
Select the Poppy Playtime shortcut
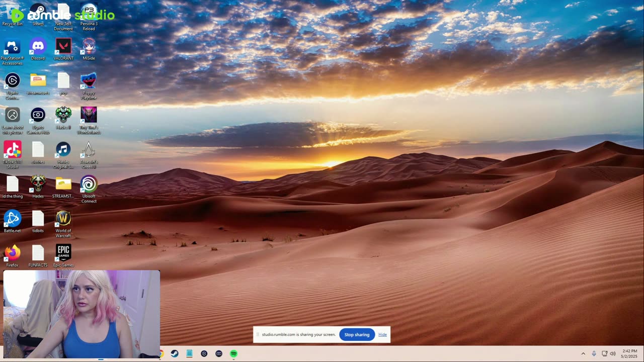pos(89,86)
